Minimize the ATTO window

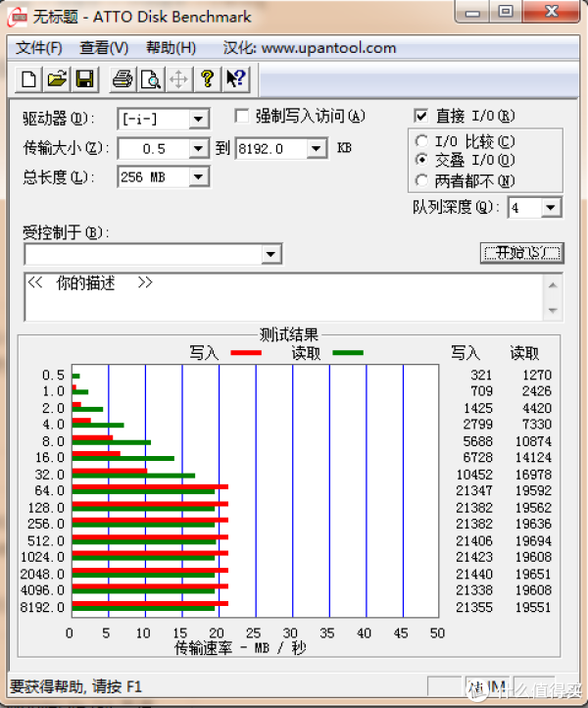[x=472, y=12]
